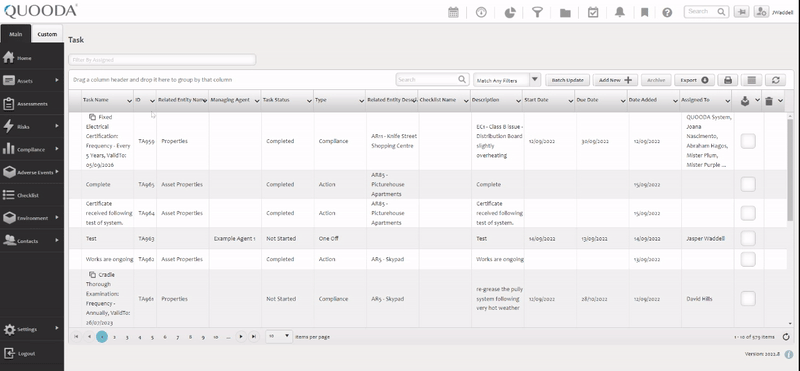
Task: Click the Batch Update button
Action: [x=567, y=80]
